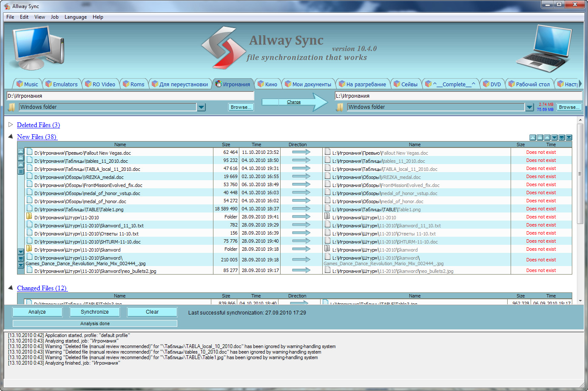Open right Windows folder type dropdown
Image resolution: width=588 pixels, height=391 pixels.
click(530, 107)
